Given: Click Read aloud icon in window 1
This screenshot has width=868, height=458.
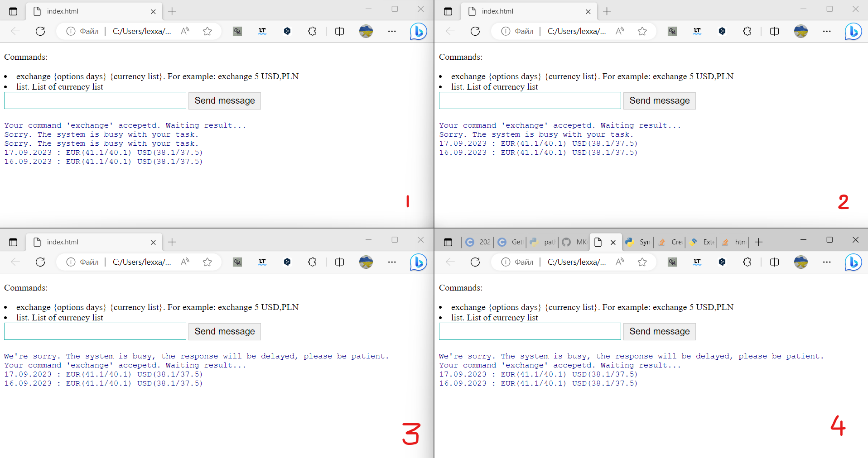Looking at the screenshot, I should 185,31.
